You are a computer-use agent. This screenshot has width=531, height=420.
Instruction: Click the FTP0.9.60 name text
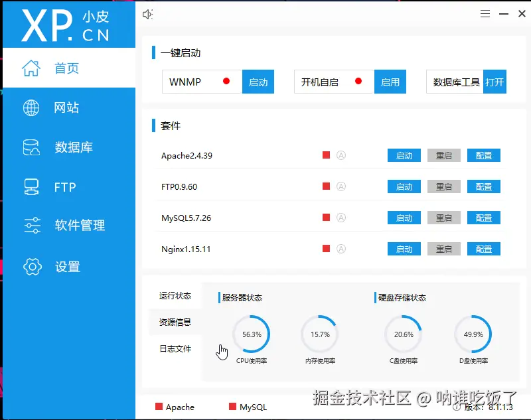point(179,187)
